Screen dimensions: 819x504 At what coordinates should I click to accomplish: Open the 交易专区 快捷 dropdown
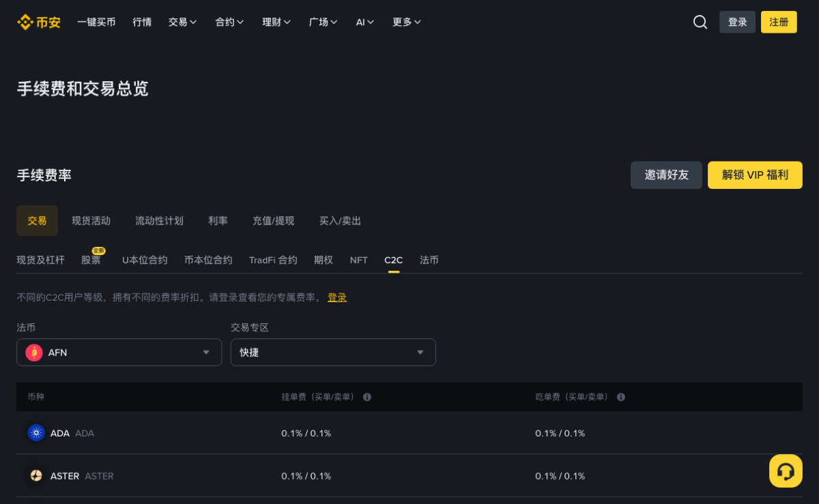click(x=333, y=353)
